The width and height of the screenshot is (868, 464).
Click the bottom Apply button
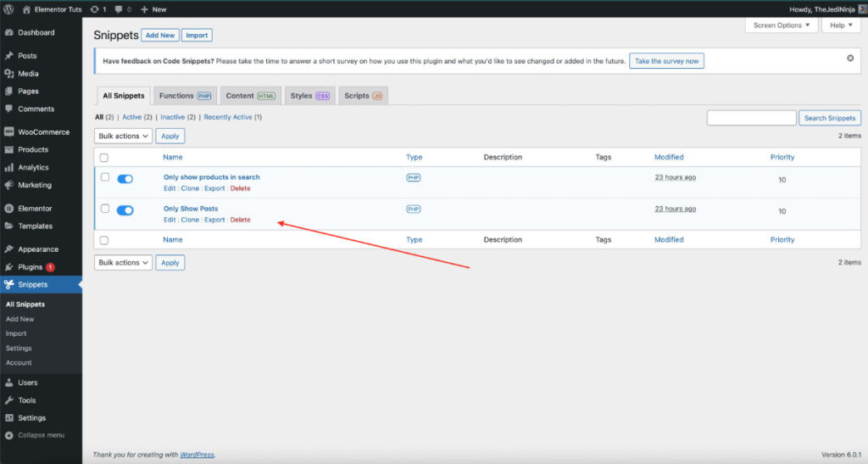tap(170, 262)
